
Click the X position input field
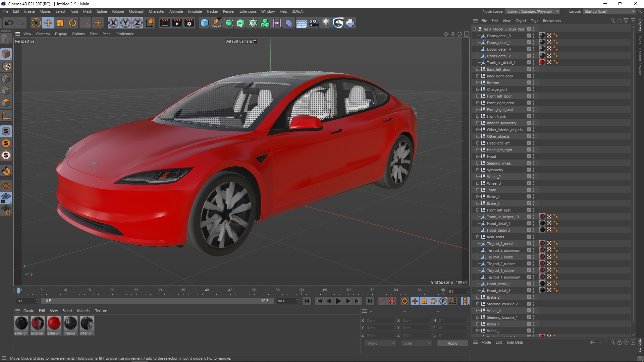(x=380, y=320)
